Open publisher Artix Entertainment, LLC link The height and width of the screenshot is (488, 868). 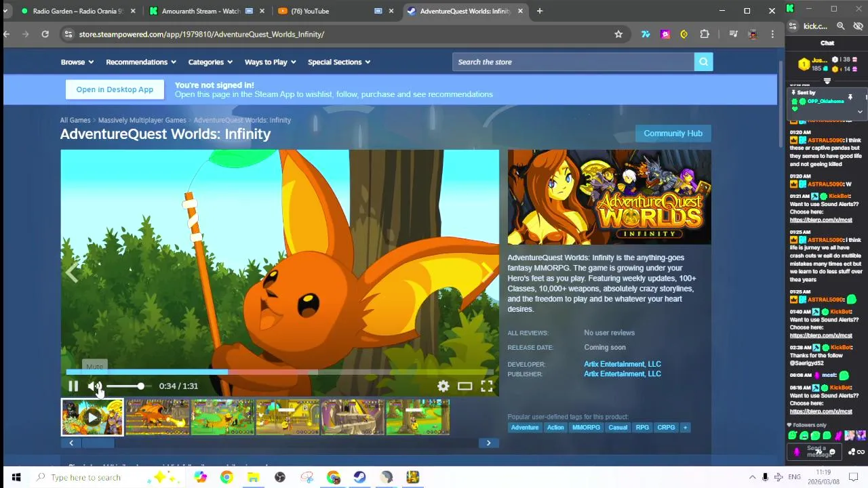pyautogui.click(x=623, y=374)
